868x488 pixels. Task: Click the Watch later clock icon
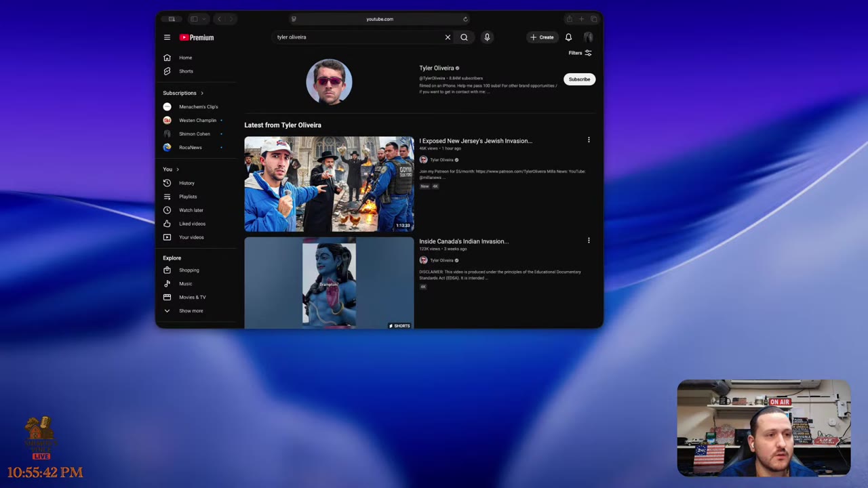(167, 210)
